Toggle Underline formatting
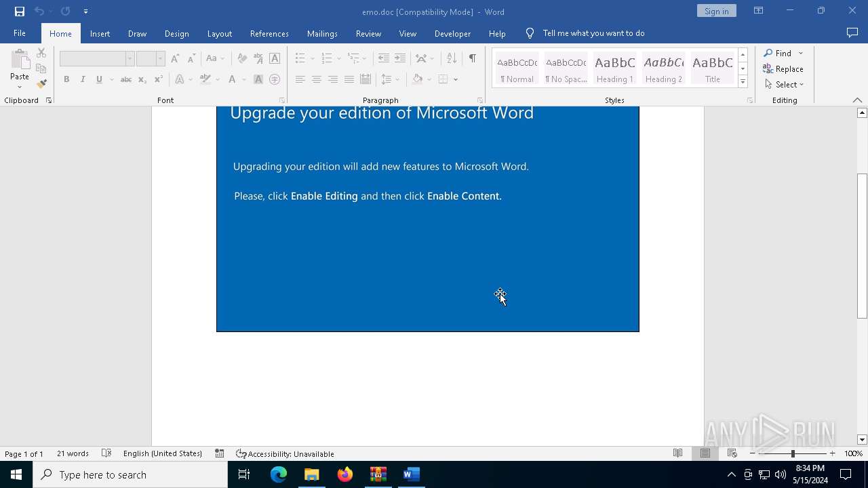This screenshot has height=488, width=868. (x=99, y=79)
